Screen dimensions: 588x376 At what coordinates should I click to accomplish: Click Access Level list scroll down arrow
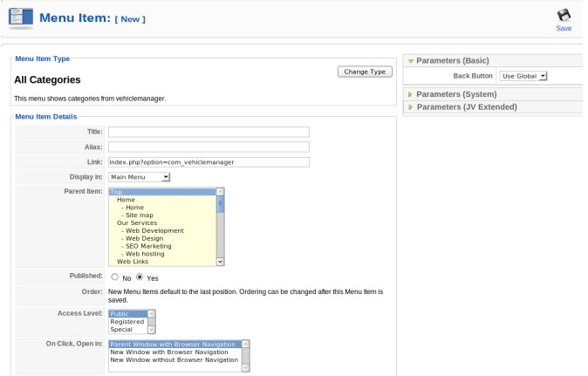[x=152, y=330]
